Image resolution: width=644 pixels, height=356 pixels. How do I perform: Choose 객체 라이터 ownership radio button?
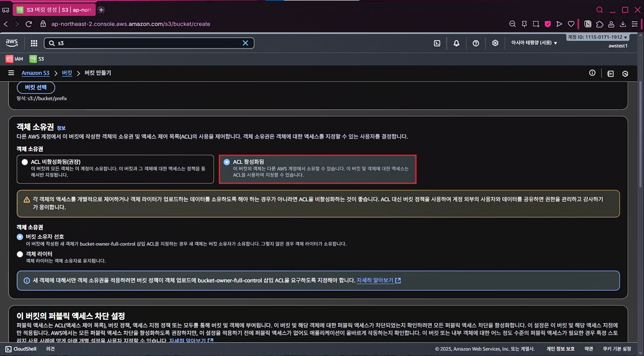pos(20,254)
